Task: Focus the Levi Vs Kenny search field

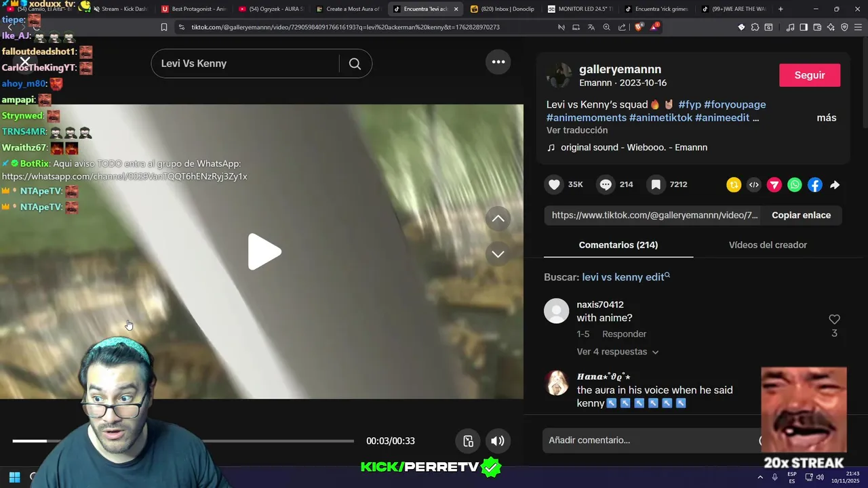Action: coord(245,64)
